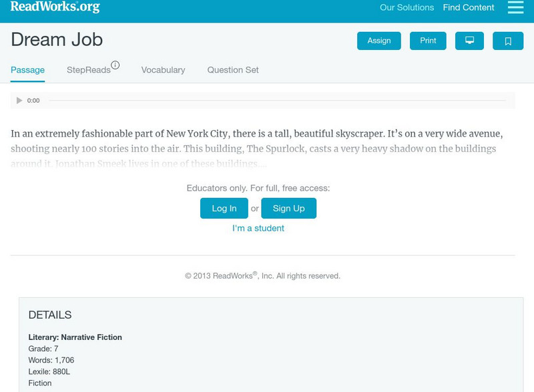Open the full-screen display view
This screenshot has width=534, height=392.
tap(471, 40)
